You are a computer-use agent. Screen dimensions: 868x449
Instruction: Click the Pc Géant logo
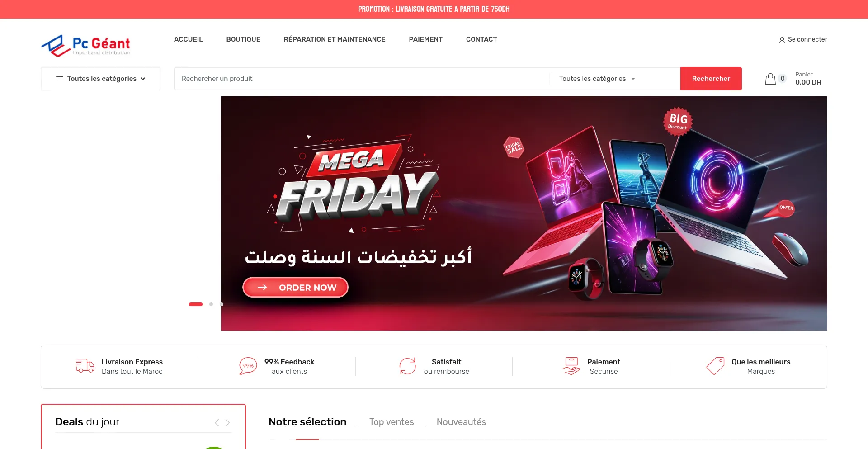tap(85, 46)
